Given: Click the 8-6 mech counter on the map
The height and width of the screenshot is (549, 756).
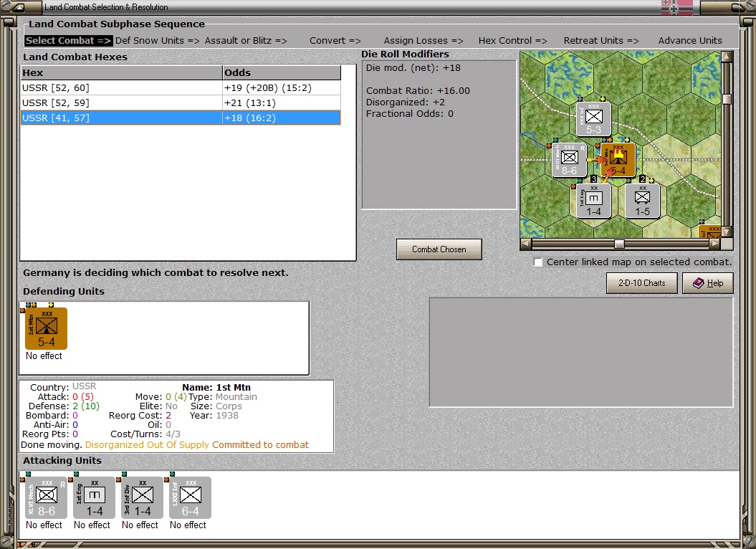Looking at the screenshot, I should [570, 160].
